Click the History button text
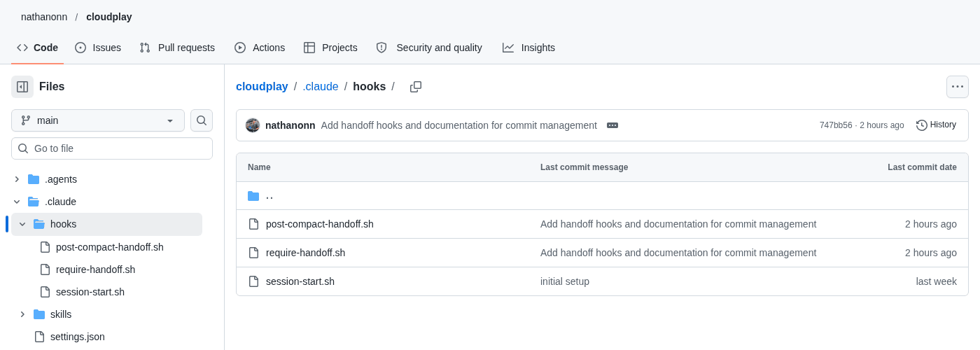Screen dimensions: 980x350 coord(943,125)
